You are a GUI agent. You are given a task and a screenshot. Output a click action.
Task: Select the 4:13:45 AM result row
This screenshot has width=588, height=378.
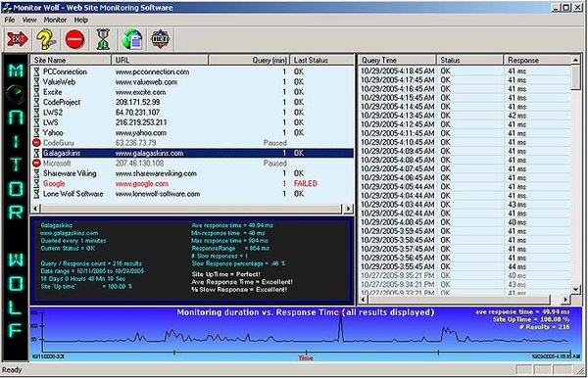tap(465, 116)
